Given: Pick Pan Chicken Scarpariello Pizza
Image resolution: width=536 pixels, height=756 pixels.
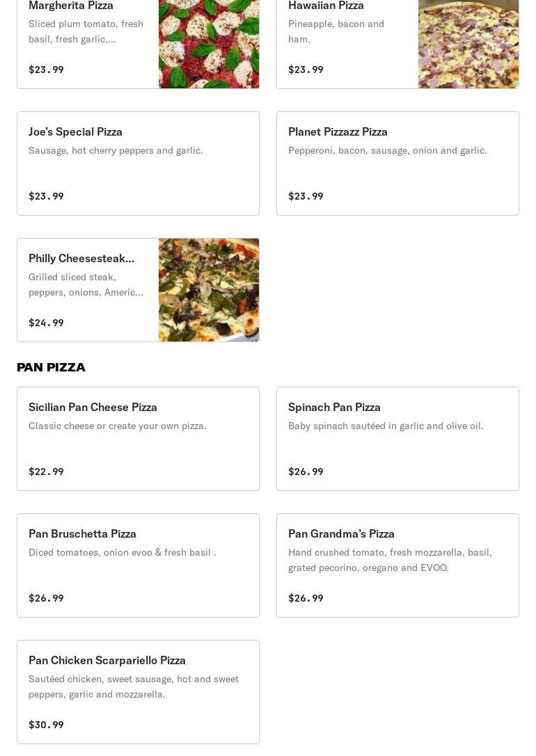Looking at the screenshot, I should (x=107, y=660).
